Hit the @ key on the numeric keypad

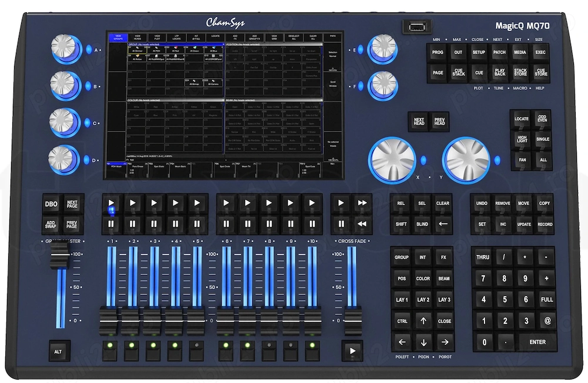coord(547,321)
